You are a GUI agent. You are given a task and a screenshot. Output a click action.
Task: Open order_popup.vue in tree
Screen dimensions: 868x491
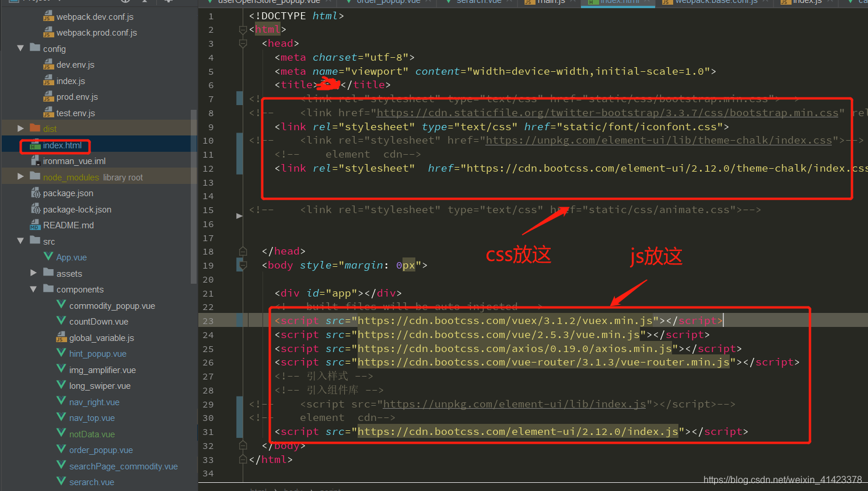[x=101, y=450]
